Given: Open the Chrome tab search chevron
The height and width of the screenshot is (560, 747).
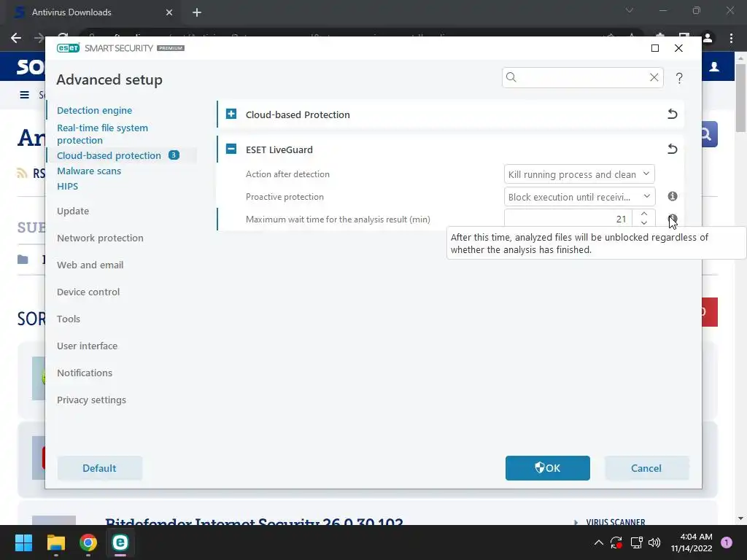Looking at the screenshot, I should [x=630, y=10].
